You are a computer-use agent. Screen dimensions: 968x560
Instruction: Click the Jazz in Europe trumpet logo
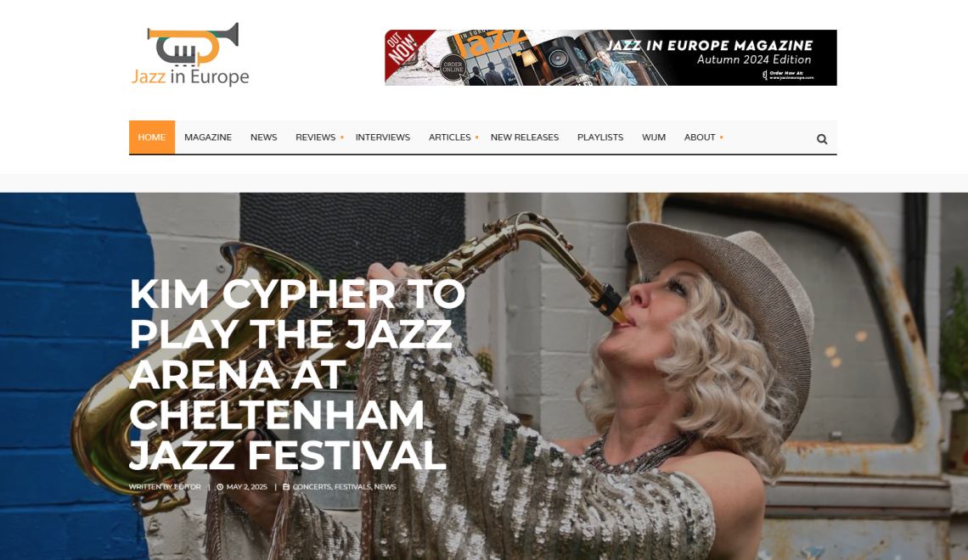point(190,55)
